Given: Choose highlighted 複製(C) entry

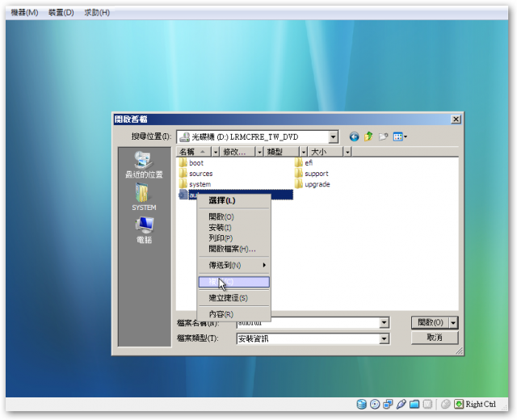Looking at the screenshot, I should pyautogui.click(x=233, y=282).
